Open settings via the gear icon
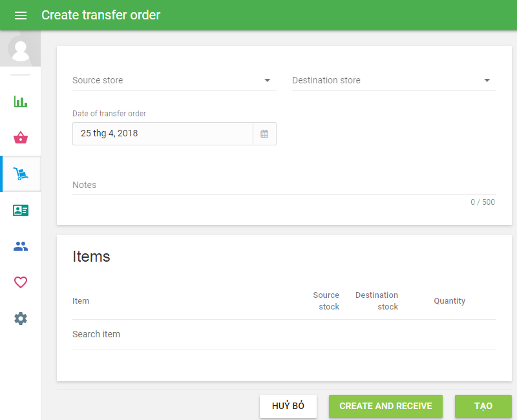This screenshot has height=420, width=517. click(20, 319)
